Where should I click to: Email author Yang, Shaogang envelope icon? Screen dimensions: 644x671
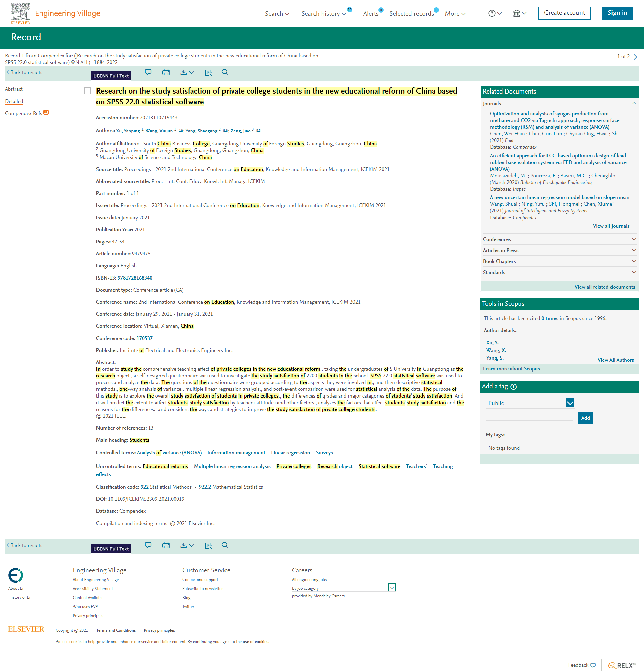[x=226, y=130]
